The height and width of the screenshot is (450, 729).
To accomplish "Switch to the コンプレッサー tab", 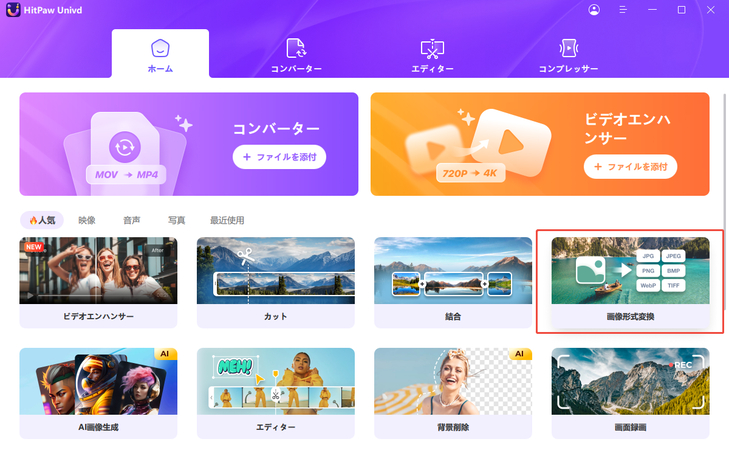I will click(568, 56).
